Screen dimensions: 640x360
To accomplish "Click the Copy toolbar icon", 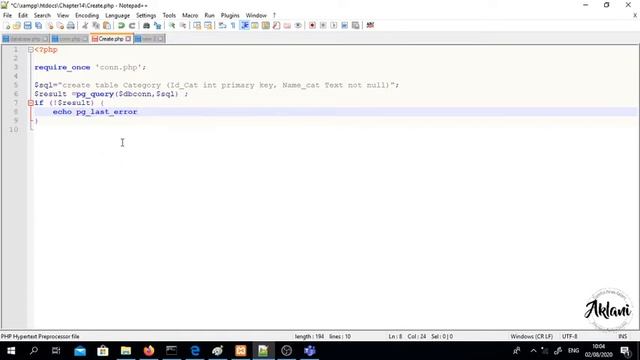I will 96,26.
